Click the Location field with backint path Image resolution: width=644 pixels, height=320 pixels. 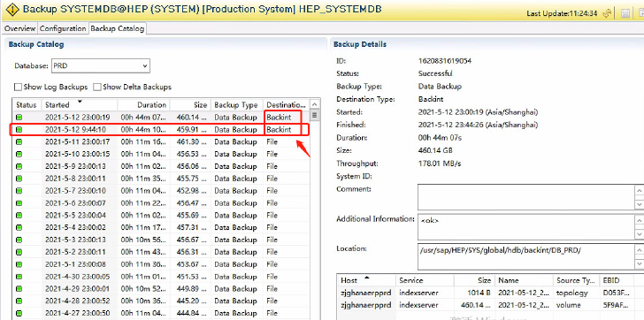tap(526, 256)
